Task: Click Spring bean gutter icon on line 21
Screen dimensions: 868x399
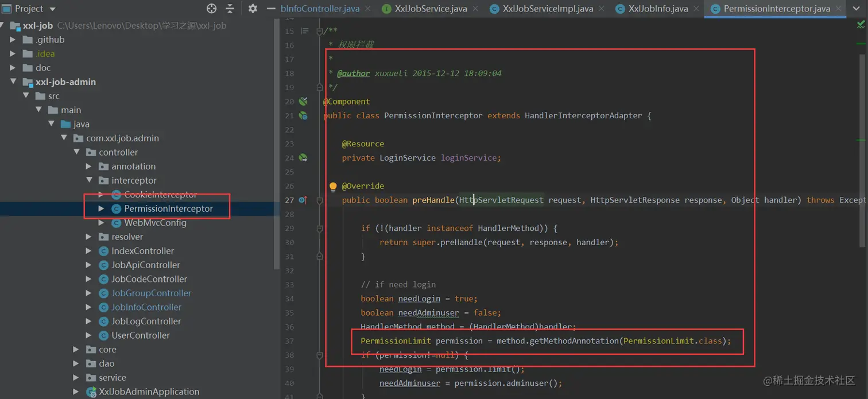Action: [303, 115]
